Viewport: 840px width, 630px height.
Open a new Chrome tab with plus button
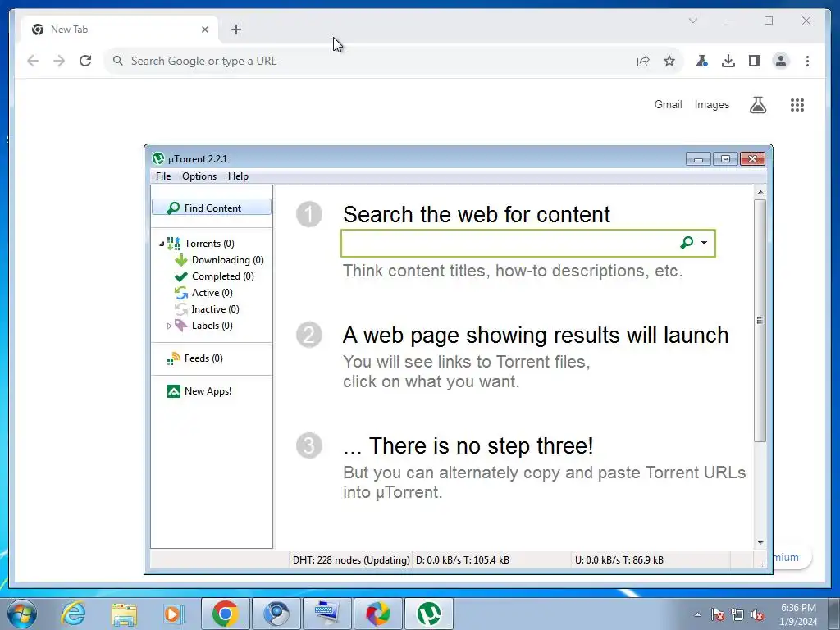(x=236, y=30)
